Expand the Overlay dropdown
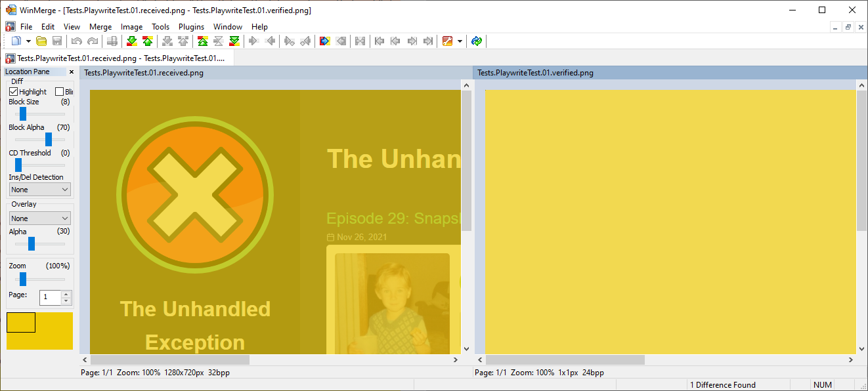 [40, 218]
